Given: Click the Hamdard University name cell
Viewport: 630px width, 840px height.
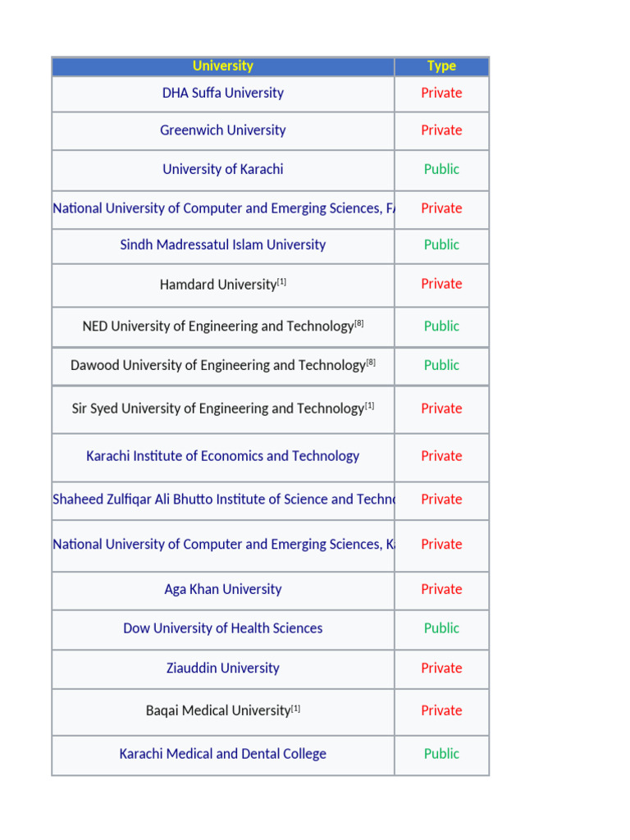Looking at the screenshot, I should [217, 285].
